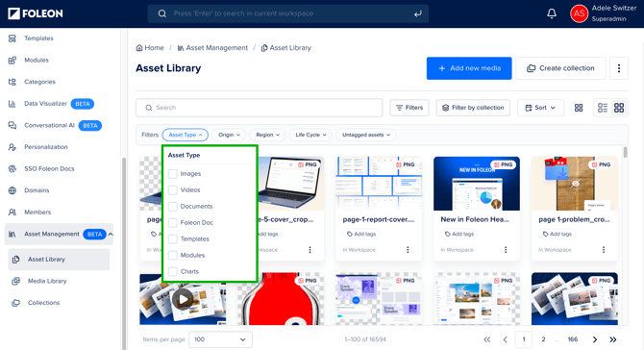
Task: Open Asset Library in the sidebar
Action: (59, 260)
